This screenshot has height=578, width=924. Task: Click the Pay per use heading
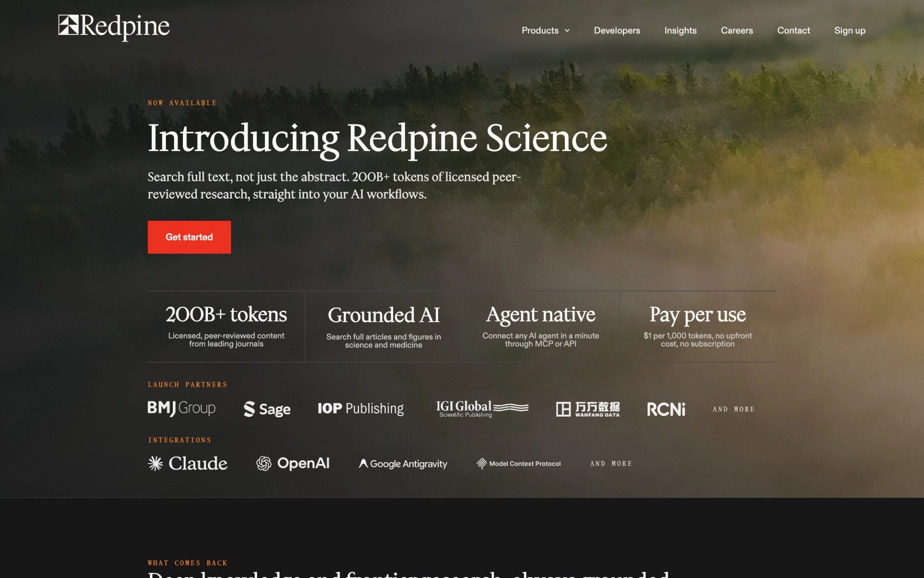pyautogui.click(x=697, y=315)
